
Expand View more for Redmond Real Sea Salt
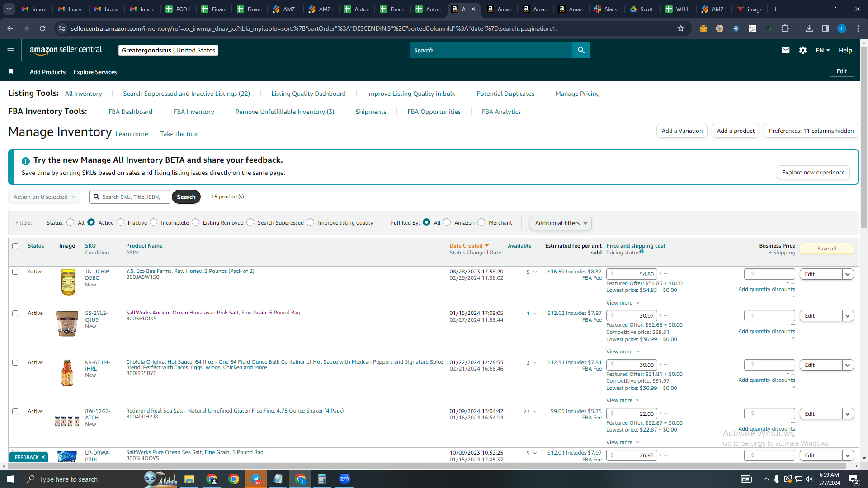tap(623, 442)
